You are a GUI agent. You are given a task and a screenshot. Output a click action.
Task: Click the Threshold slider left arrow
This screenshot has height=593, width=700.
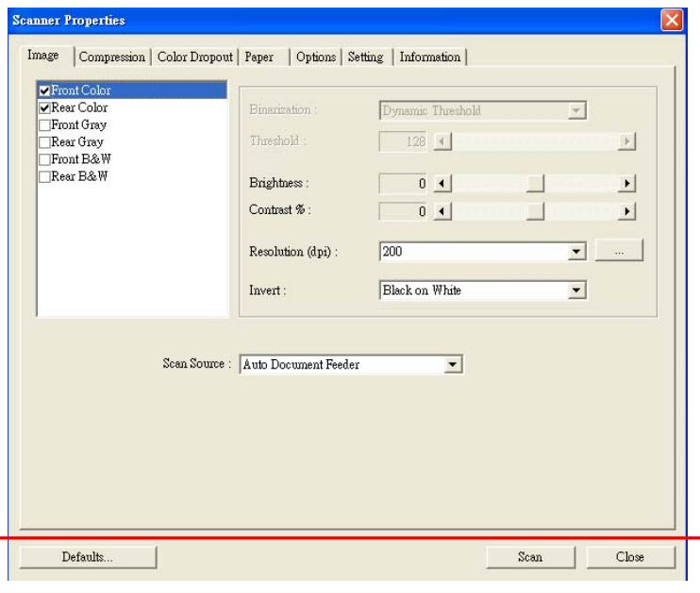coord(442,141)
